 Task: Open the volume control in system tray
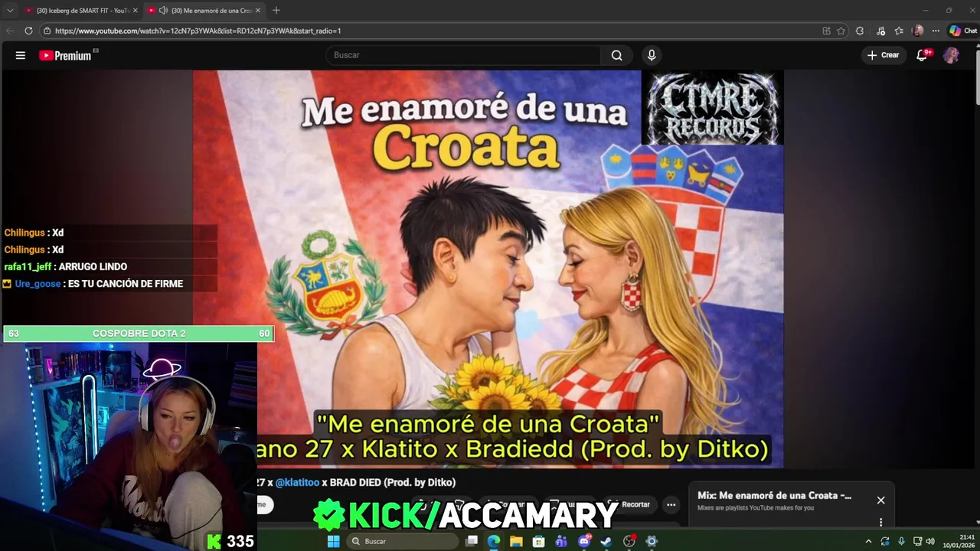[930, 541]
